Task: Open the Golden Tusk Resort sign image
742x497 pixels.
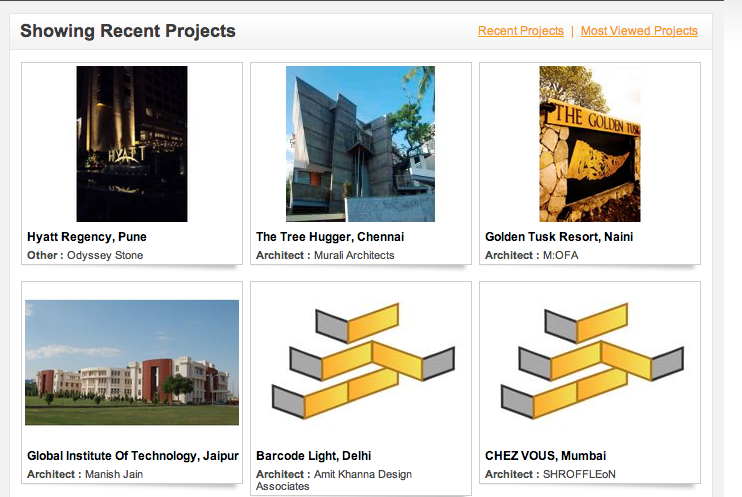Action: pyautogui.click(x=590, y=144)
